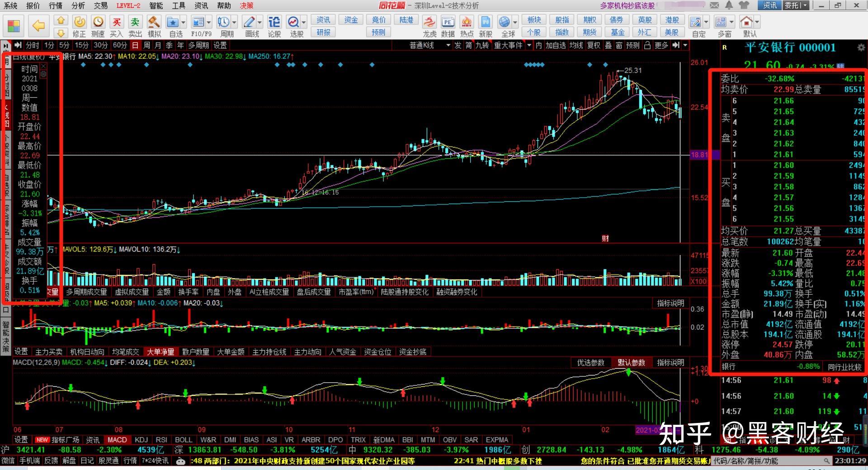868x470 pixels.
Task: Switch chart to 60分 period
Action: coord(120,45)
